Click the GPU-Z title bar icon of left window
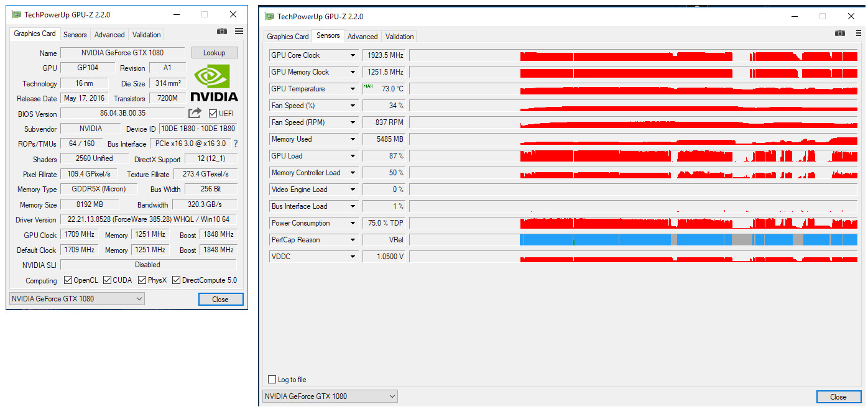 tap(16, 14)
